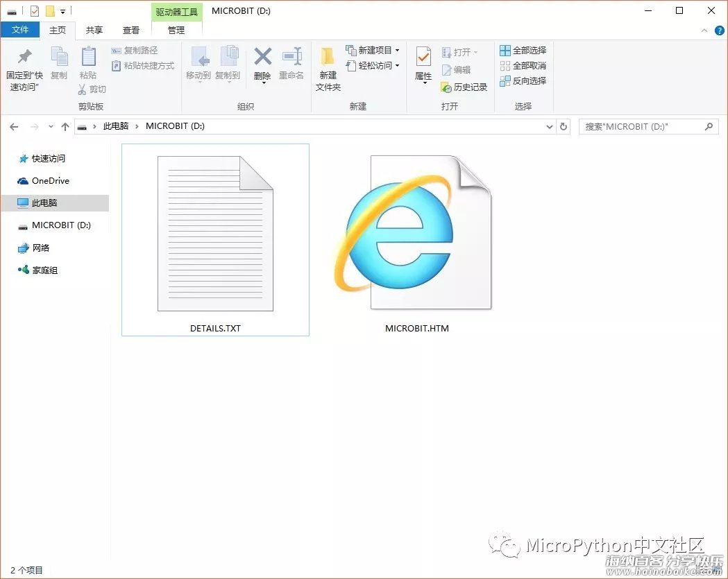Create a New folder (新建文件夹)
This screenshot has height=579, width=728.
(x=328, y=69)
